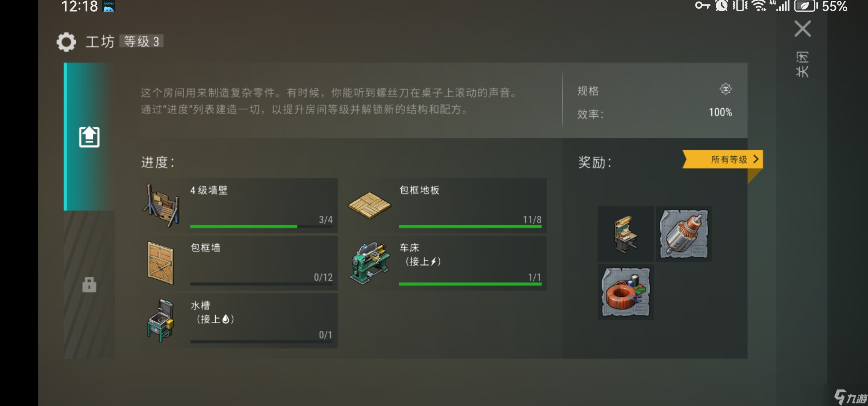868x406 pixels.
Task: Open the copper coil blueprint reward
Action: pyautogui.click(x=626, y=292)
